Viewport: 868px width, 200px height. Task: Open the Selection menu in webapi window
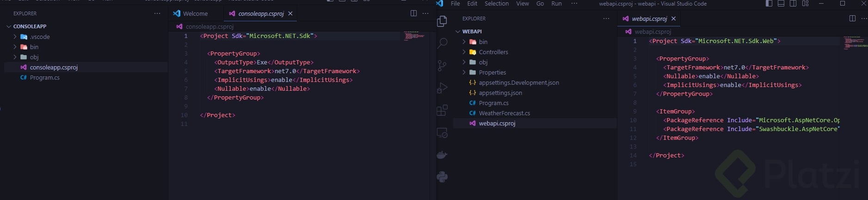[497, 3]
